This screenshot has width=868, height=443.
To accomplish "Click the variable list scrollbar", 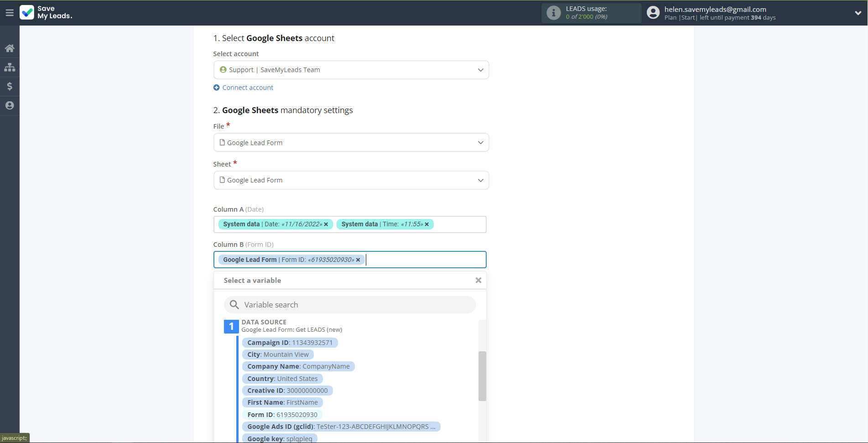I will coord(482,376).
